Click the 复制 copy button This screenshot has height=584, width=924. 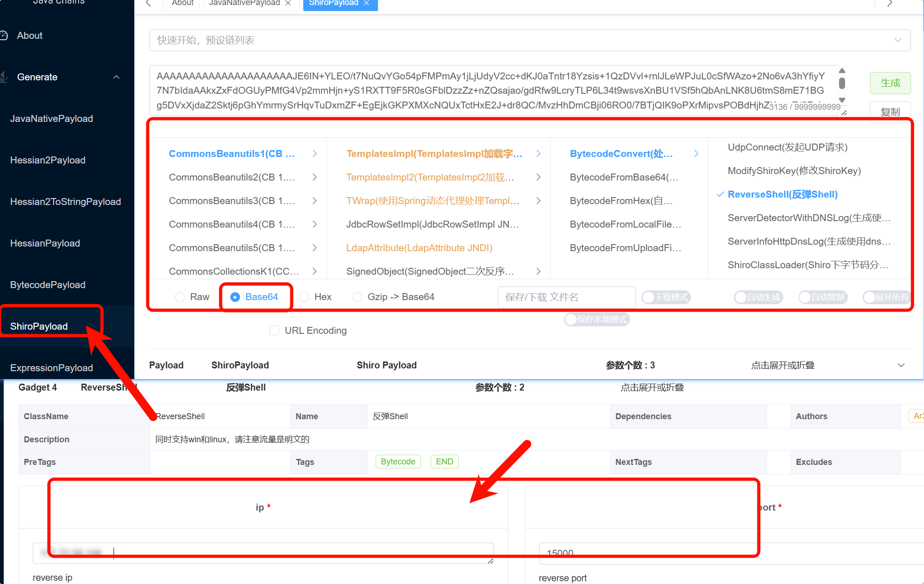(890, 112)
